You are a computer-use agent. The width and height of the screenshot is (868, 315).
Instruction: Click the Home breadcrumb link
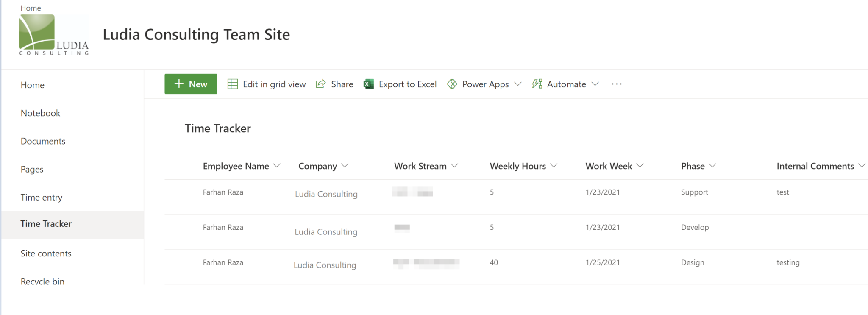tap(31, 8)
